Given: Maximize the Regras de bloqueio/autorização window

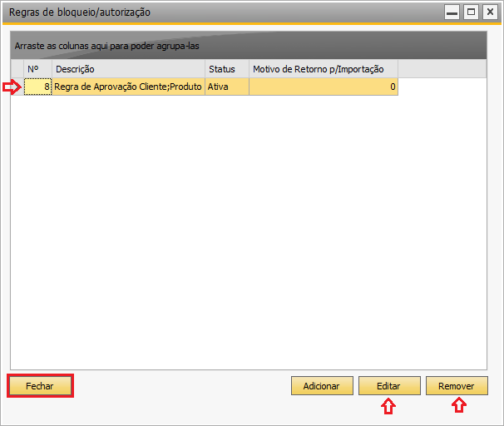Looking at the screenshot, I should click(x=472, y=12).
